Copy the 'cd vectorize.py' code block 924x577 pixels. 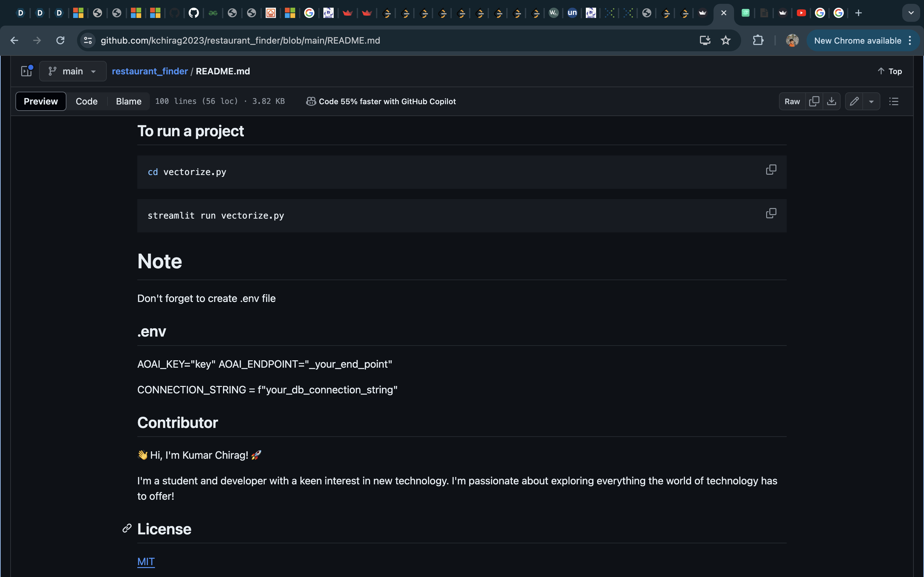(x=771, y=170)
